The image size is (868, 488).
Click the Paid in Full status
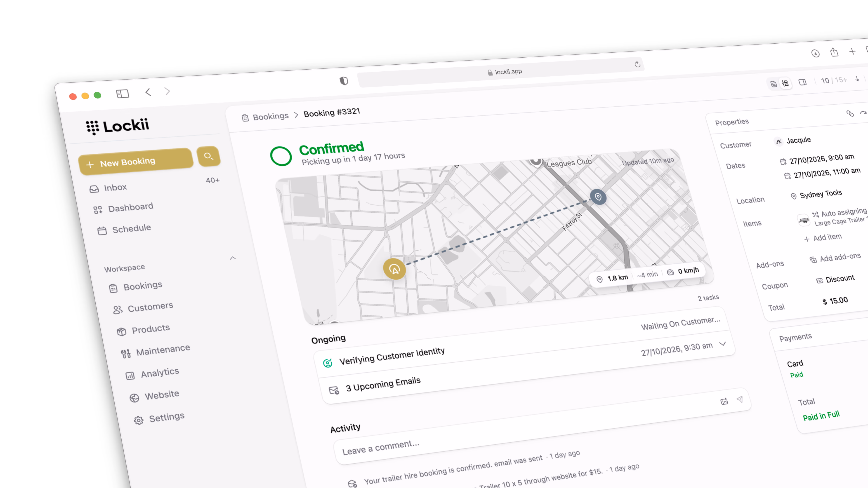(821, 416)
